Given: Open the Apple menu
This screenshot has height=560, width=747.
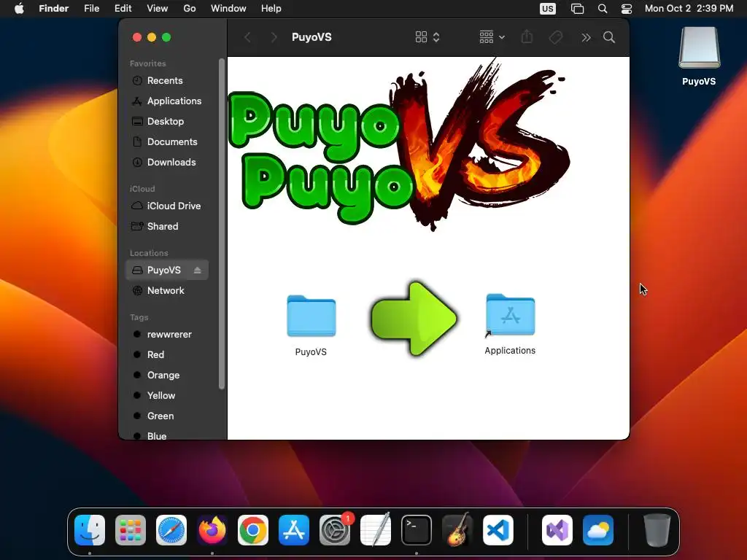Looking at the screenshot, I should coord(19,9).
